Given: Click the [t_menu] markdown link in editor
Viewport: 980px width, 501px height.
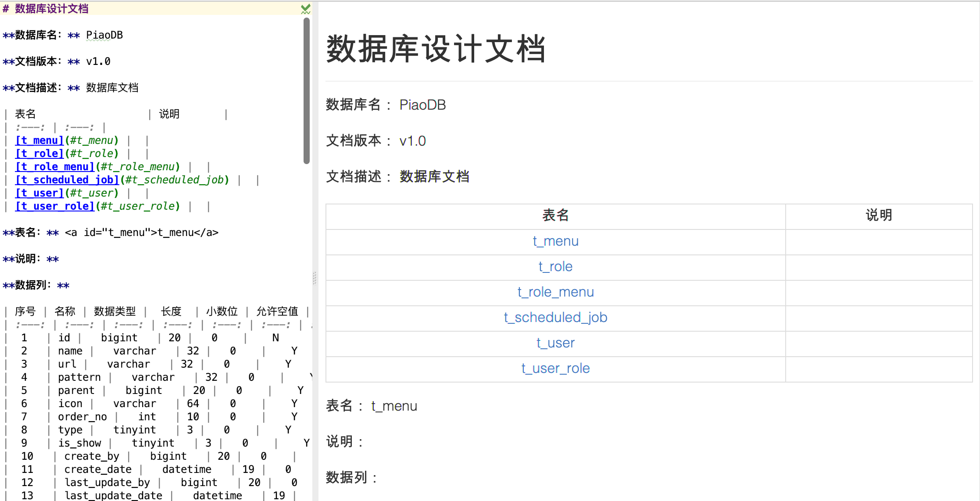Looking at the screenshot, I should coord(39,140).
